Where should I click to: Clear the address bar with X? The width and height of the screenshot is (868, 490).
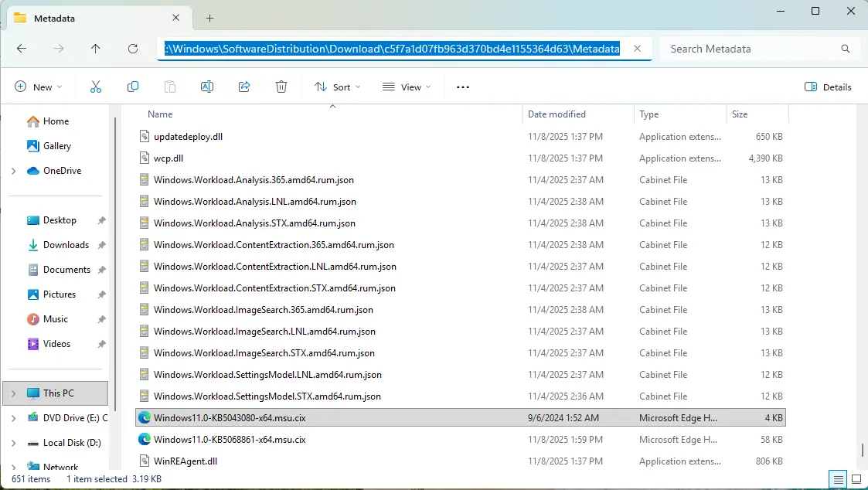tap(637, 49)
